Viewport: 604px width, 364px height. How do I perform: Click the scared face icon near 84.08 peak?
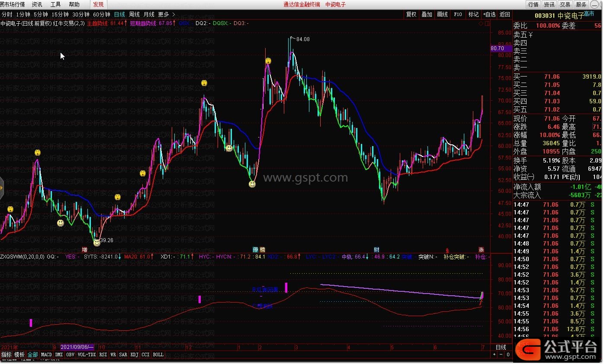(268, 61)
